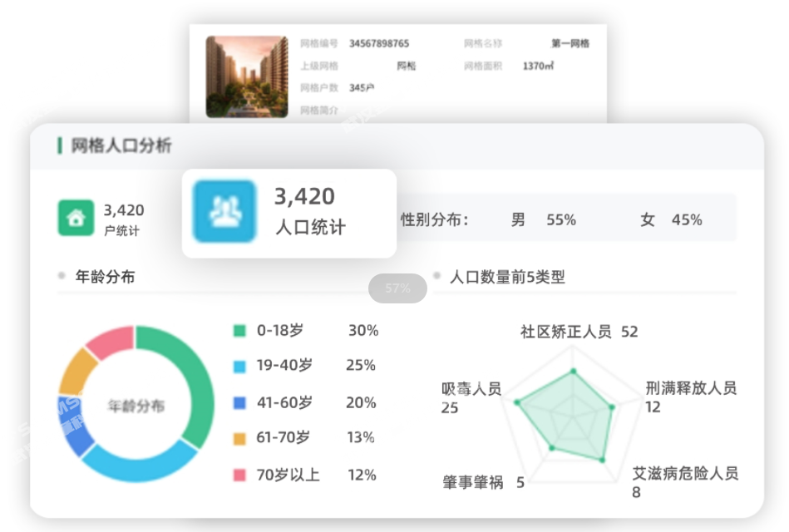
Task: Select the 70岁以上 legend label
Action: point(288,475)
